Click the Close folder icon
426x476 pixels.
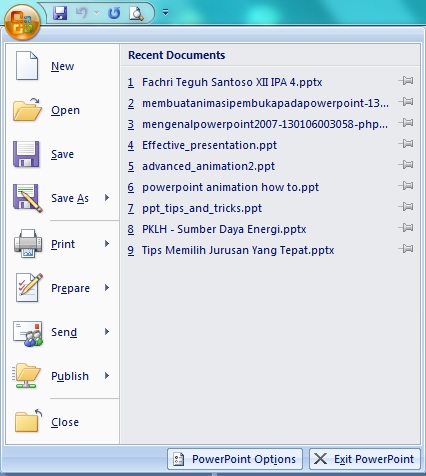point(28,421)
